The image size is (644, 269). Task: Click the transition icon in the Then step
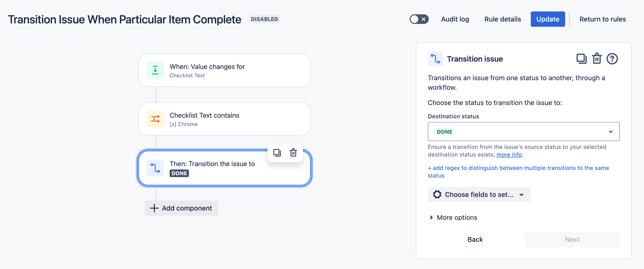(x=155, y=168)
